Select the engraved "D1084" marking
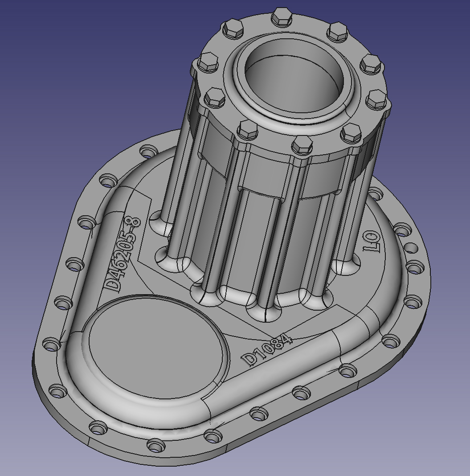 click(267, 350)
